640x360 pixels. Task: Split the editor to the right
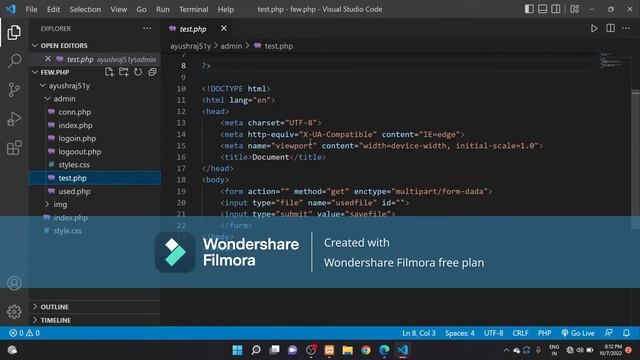610,28
